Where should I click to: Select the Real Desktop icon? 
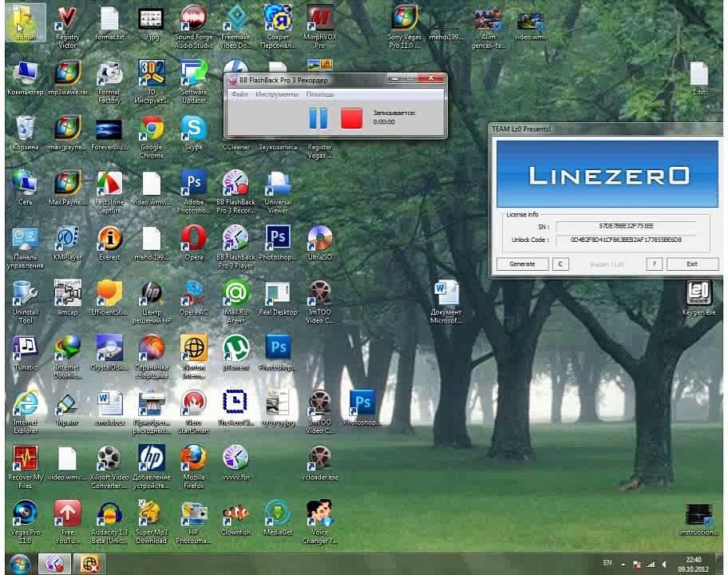[x=278, y=299]
